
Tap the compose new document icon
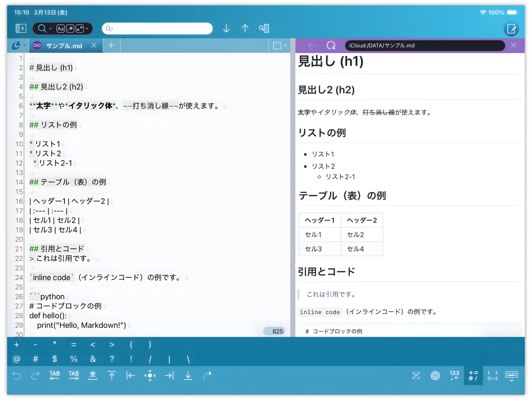click(x=511, y=29)
